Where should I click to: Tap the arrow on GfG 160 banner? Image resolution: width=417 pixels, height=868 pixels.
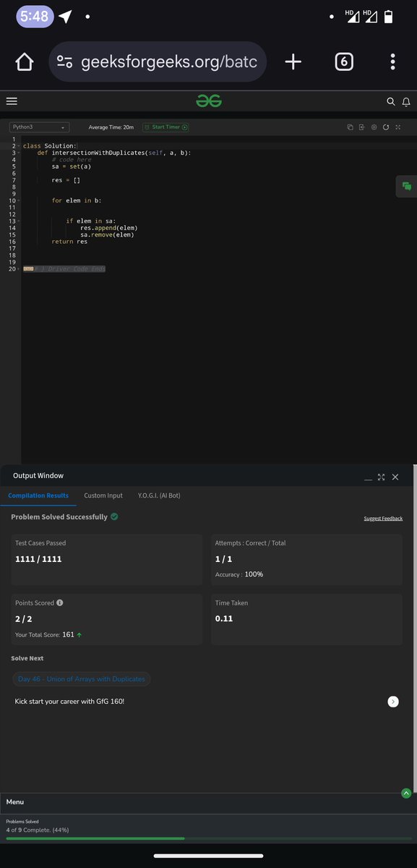(393, 702)
